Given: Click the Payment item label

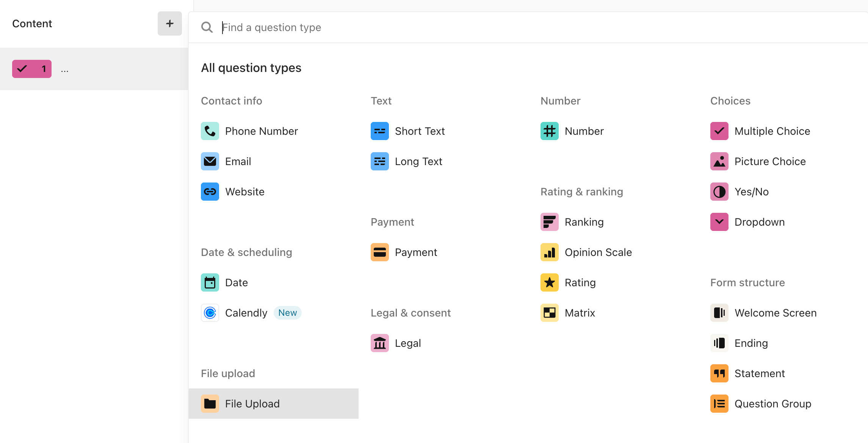Looking at the screenshot, I should 416,252.
